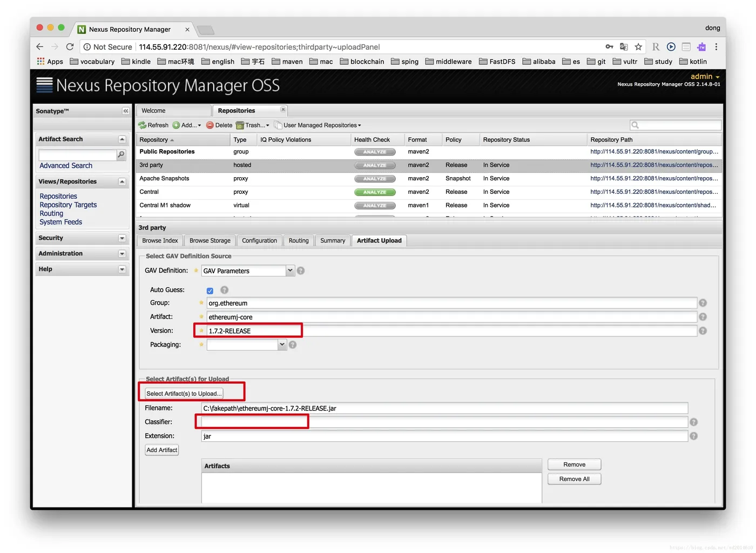Expand the Help section
The height and width of the screenshot is (553, 756).
122,269
